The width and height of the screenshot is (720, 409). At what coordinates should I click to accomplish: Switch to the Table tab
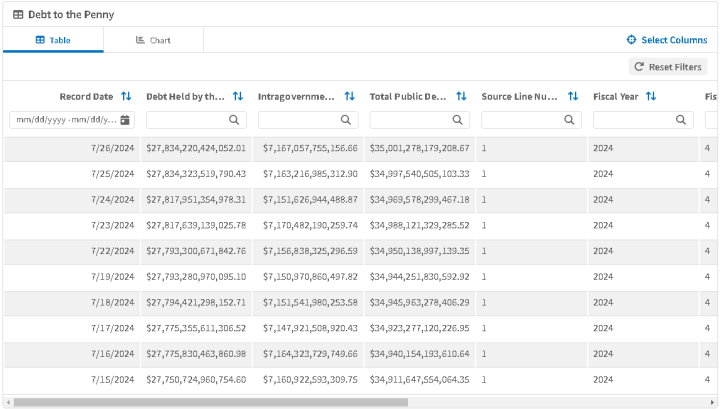click(x=53, y=40)
